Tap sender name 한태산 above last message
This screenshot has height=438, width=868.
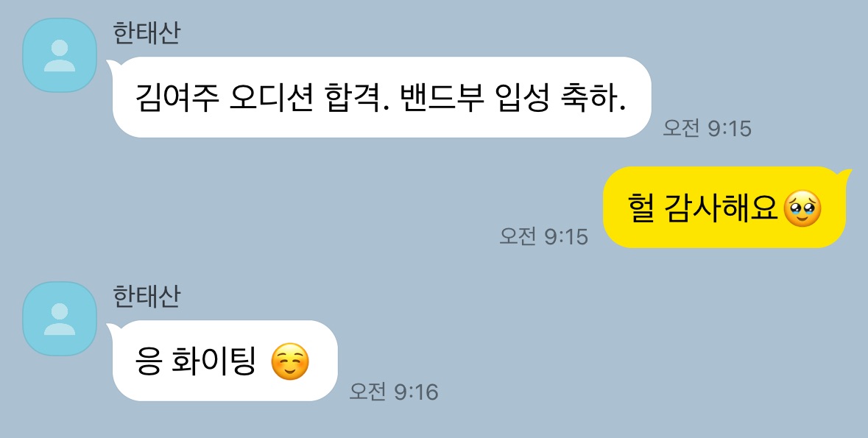(147, 296)
